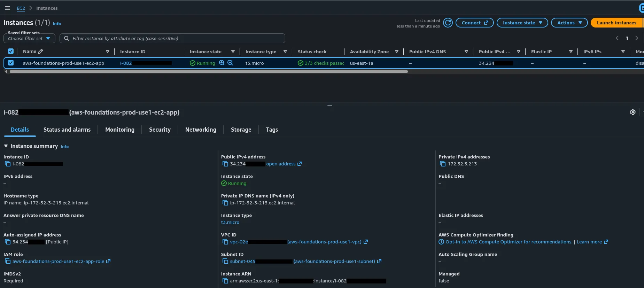Zoom out on instance state
Viewport: 644px width, 288px height.
(x=230, y=63)
